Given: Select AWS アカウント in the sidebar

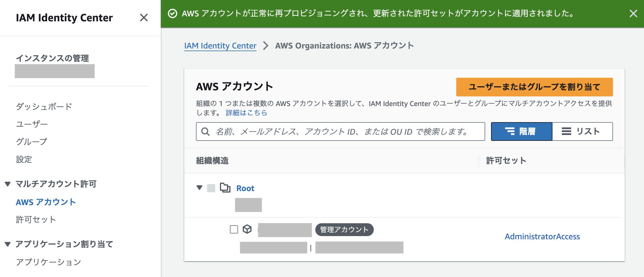Looking at the screenshot, I should pyautogui.click(x=46, y=202).
